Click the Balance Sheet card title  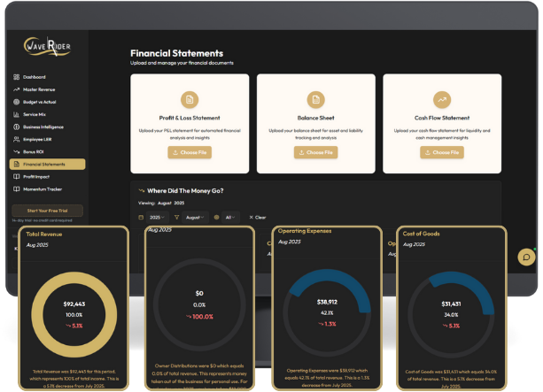[x=316, y=118]
